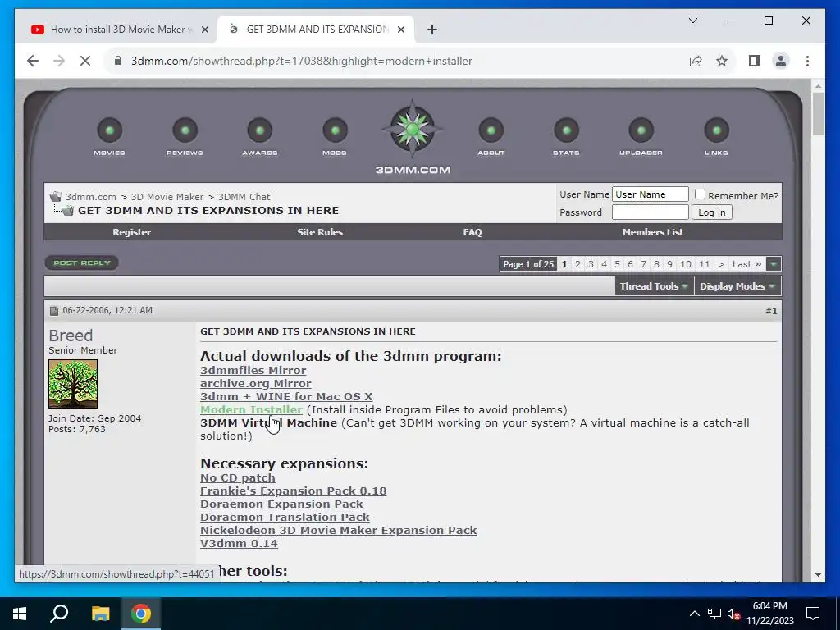The image size is (840, 630).
Task: Expand Display Modes dropdown
Action: pos(737,286)
